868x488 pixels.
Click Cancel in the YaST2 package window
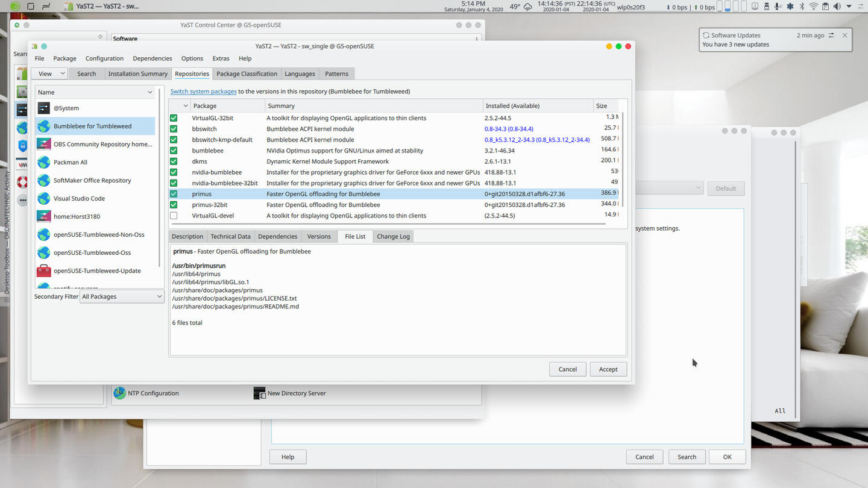[567, 369]
